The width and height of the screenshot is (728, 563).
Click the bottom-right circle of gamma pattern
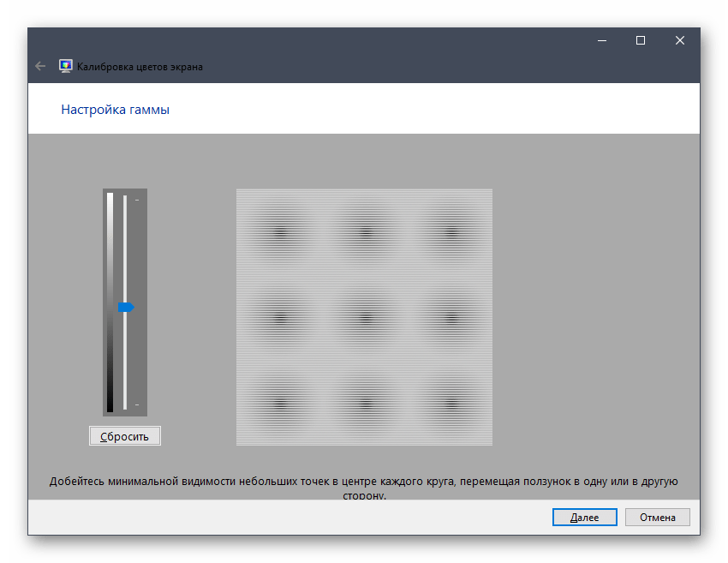coord(451,402)
